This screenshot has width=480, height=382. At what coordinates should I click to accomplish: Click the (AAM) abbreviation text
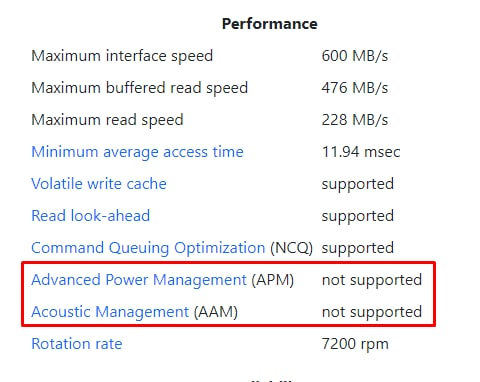click(x=216, y=312)
